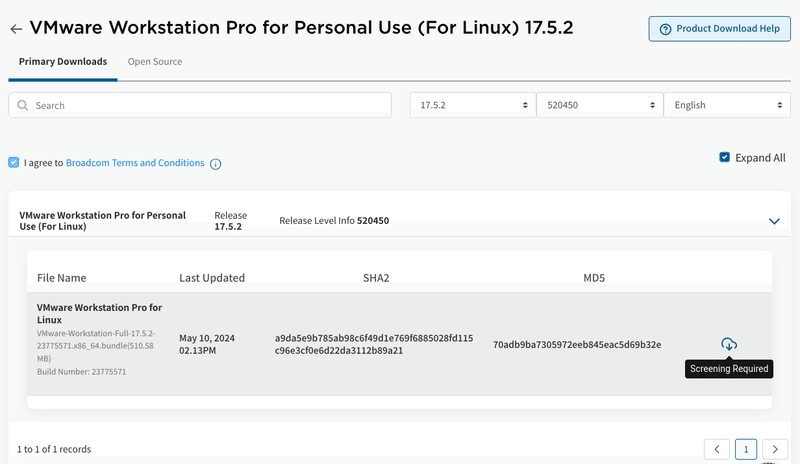
Task: Go to previous page of records
Action: [x=717, y=449]
